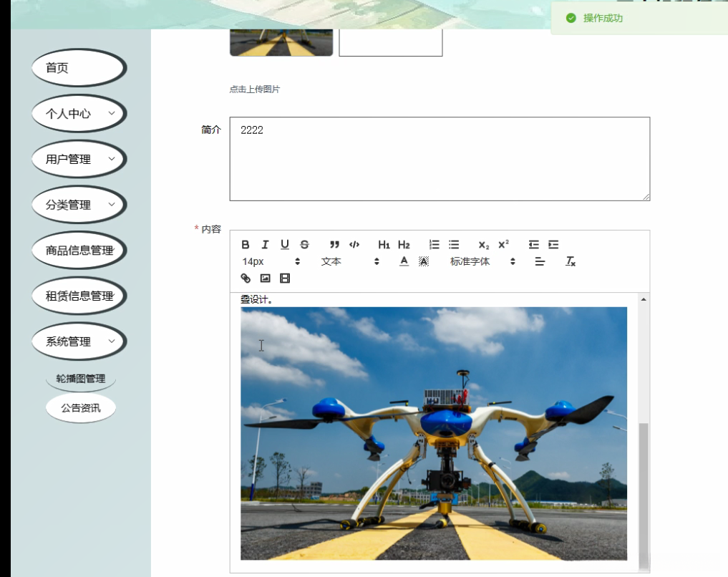Apply italic formatting in the editor

265,245
